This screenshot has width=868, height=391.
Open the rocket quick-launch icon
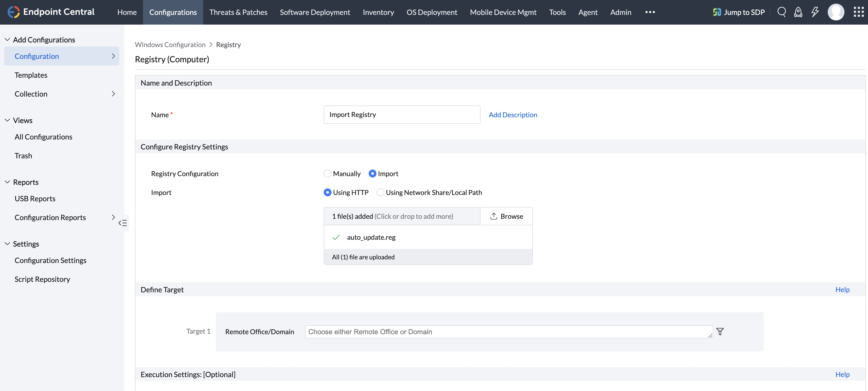point(798,12)
